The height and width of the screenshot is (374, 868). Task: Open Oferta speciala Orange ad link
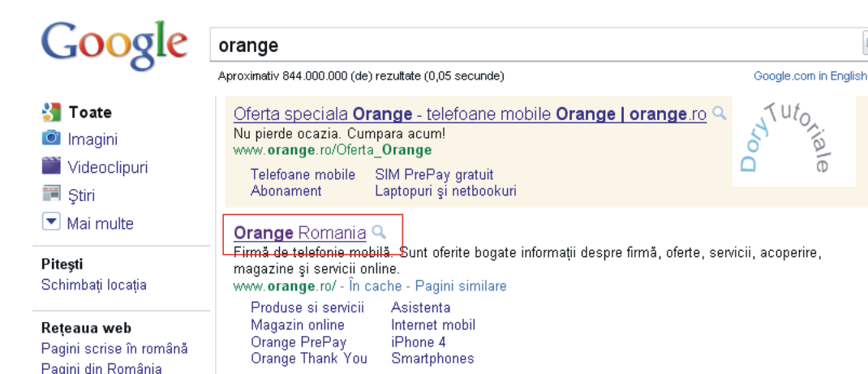point(470,114)
